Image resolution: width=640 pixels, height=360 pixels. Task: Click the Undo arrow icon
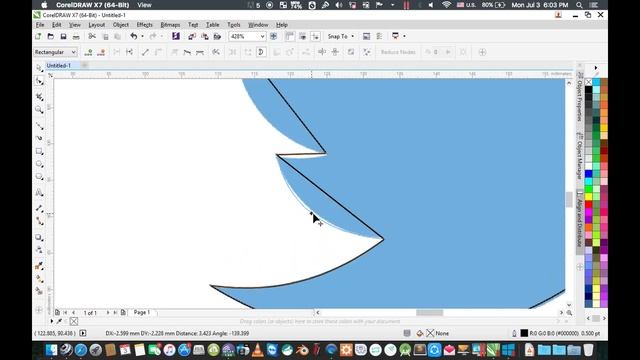point(133,36)
